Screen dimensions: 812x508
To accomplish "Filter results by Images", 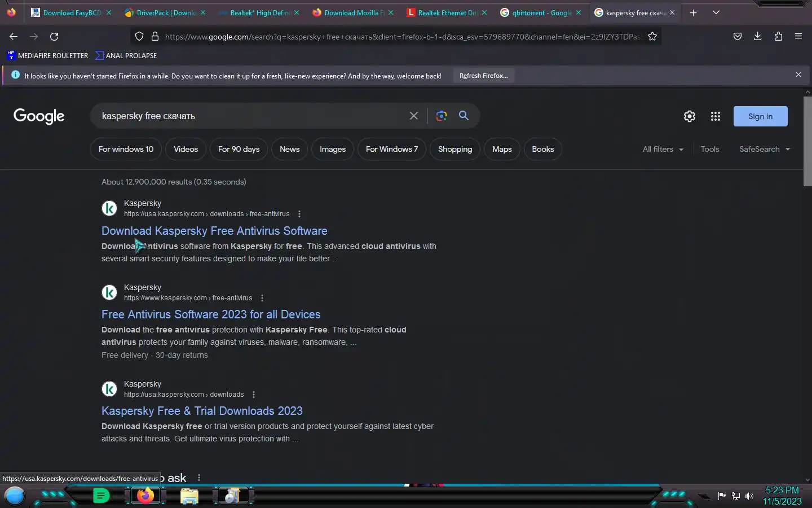I will click(333, 149).
